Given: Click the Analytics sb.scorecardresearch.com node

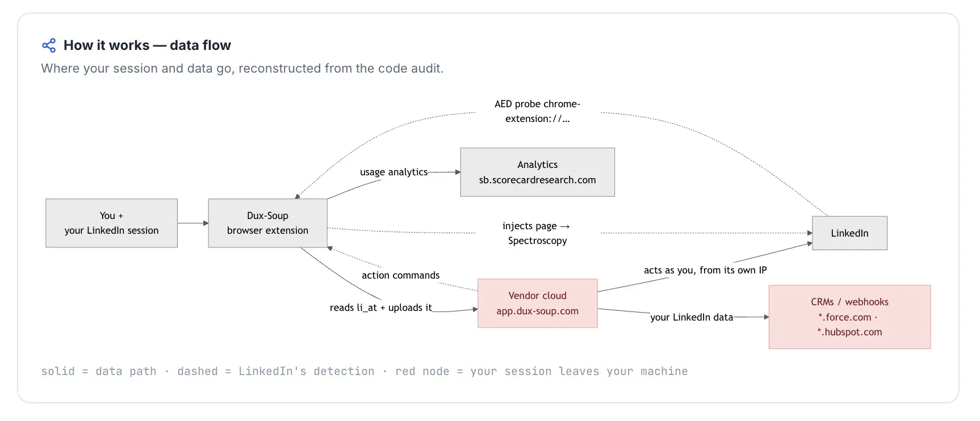Looking at the screenshot, I should pyautogui.click(x=537, y=172).
